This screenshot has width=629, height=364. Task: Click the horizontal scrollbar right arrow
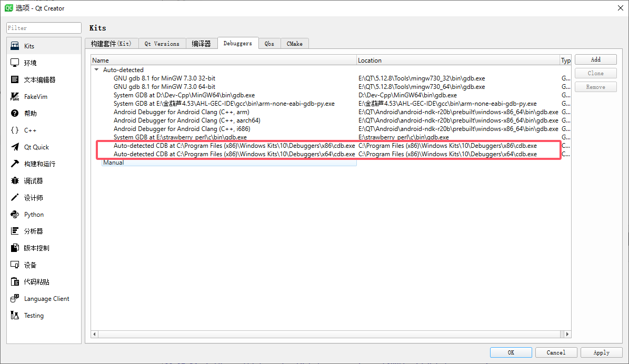567,334
